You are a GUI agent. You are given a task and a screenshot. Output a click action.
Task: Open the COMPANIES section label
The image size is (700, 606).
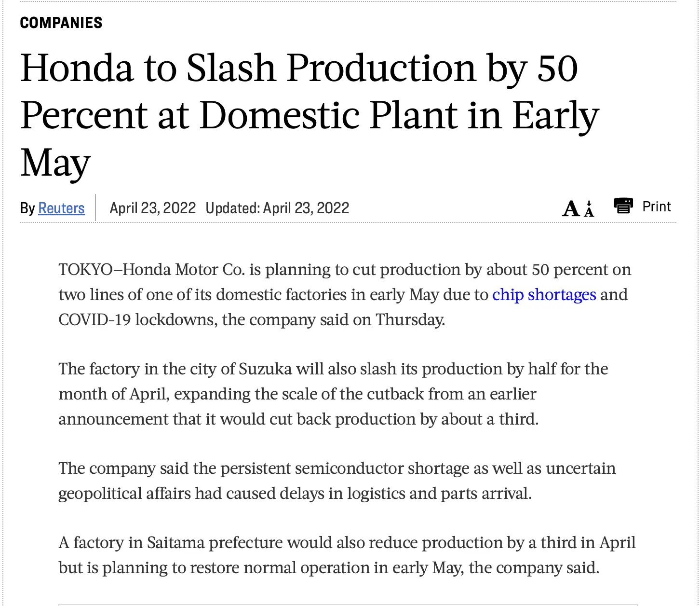click(61, 23)
